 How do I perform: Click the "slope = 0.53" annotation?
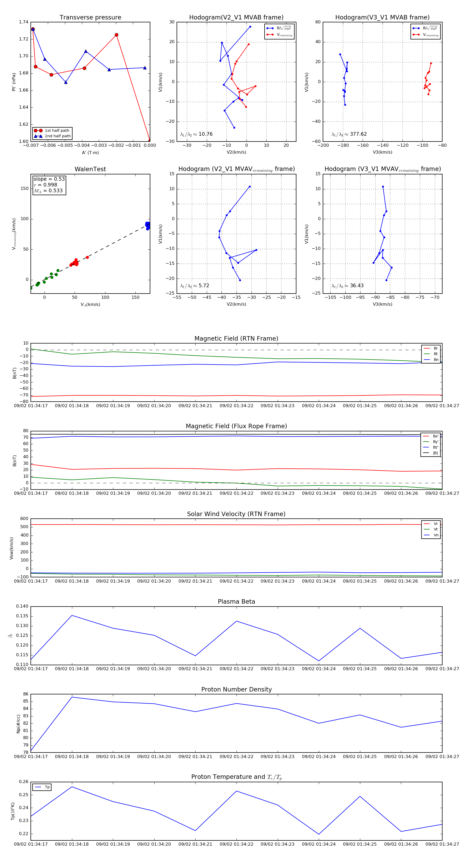[x=49, y=179]
